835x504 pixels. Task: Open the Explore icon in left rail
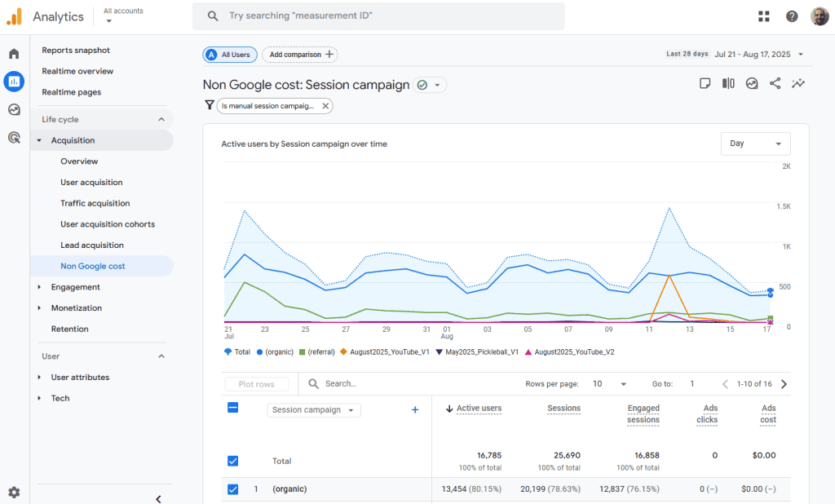(x=14, y=109)
